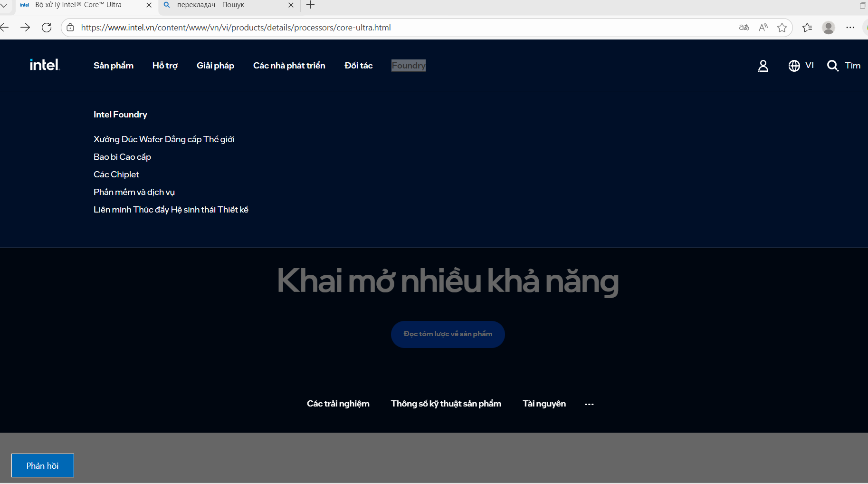Open the user account sign-in icon

[763, 66]
